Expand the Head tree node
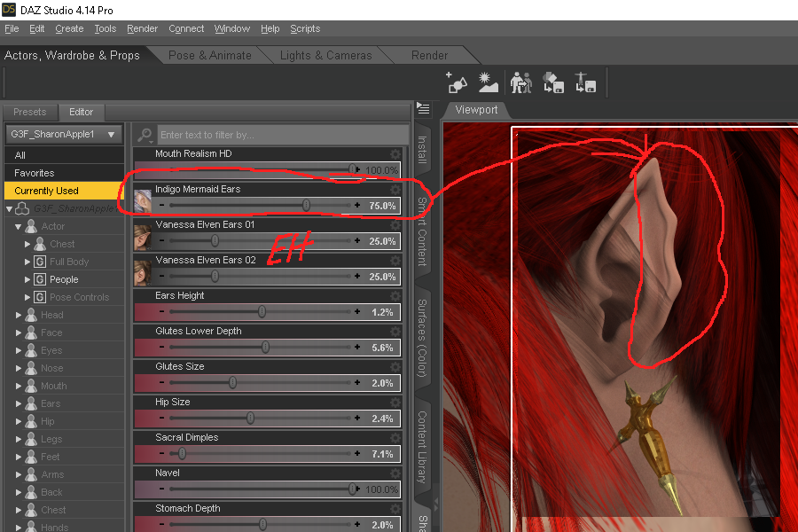The height and width of the screenshot is (532, 798). [x=19, y=315]
